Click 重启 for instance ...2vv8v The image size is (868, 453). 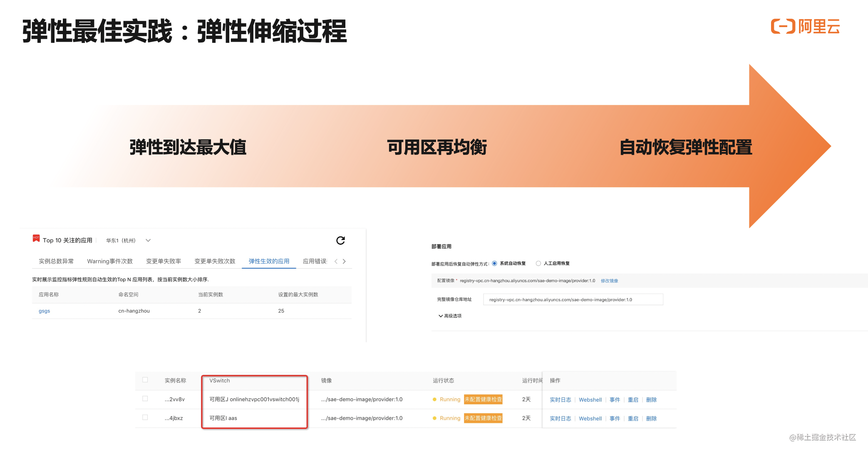[633, 400]
